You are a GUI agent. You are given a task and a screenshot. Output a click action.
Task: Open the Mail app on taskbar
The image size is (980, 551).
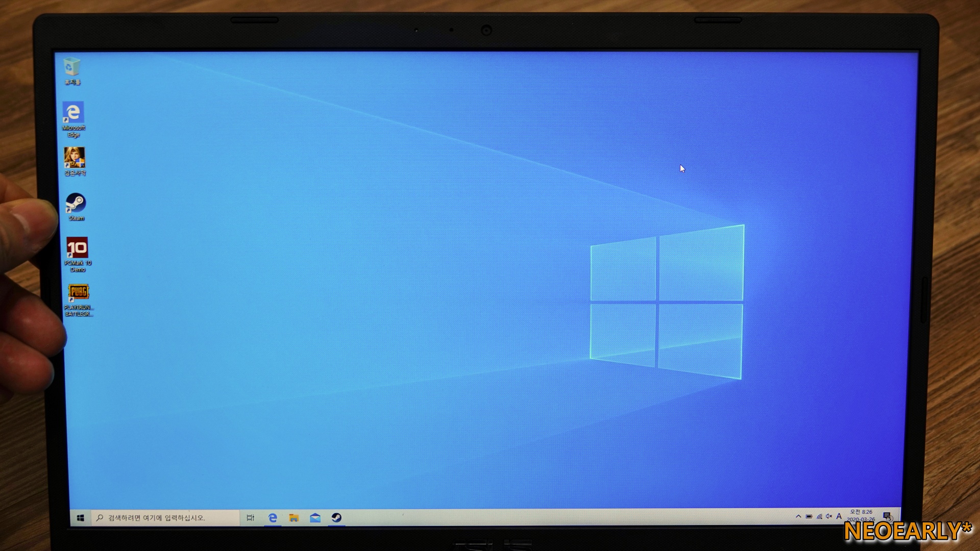tap(315, 518)
